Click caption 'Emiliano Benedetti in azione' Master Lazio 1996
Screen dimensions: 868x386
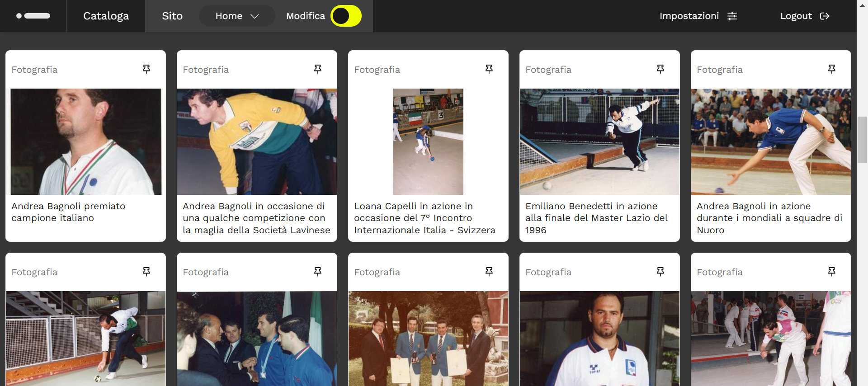click(x=596, y=218)
